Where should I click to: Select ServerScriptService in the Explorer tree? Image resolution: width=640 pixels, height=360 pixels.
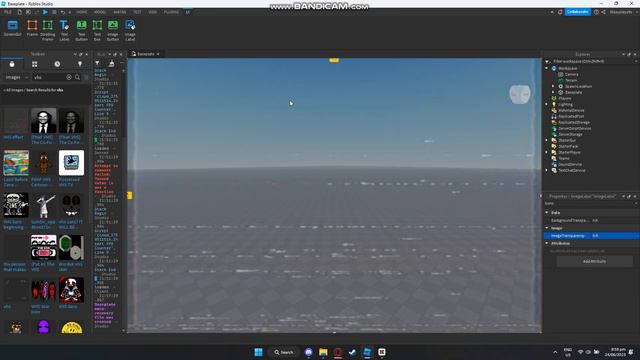tap(574, 129)
